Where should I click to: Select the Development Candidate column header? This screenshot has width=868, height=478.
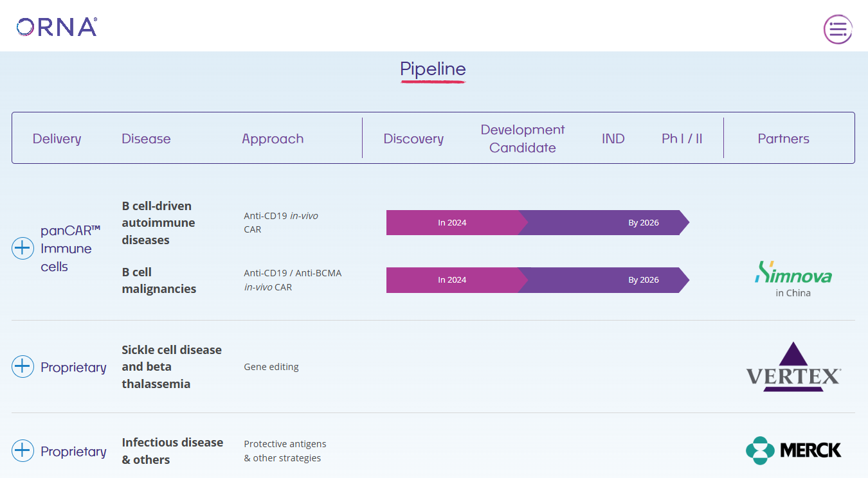(x=522, y=139)
